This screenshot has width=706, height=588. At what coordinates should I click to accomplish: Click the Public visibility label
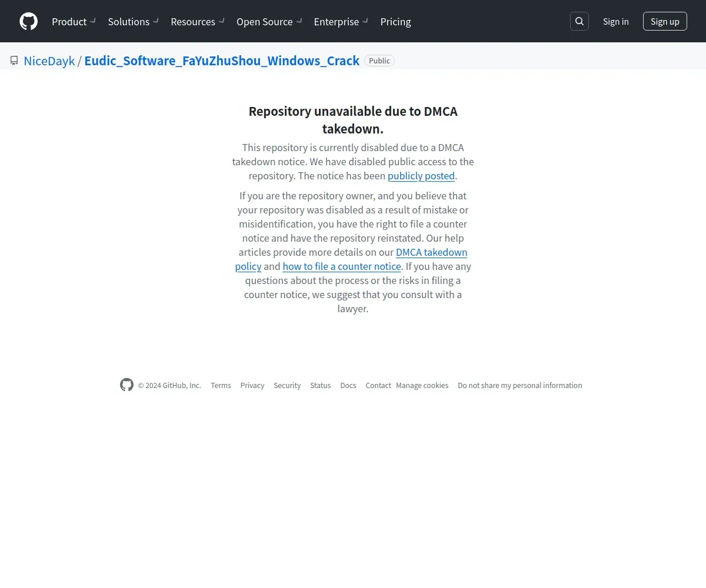(379, 61)
